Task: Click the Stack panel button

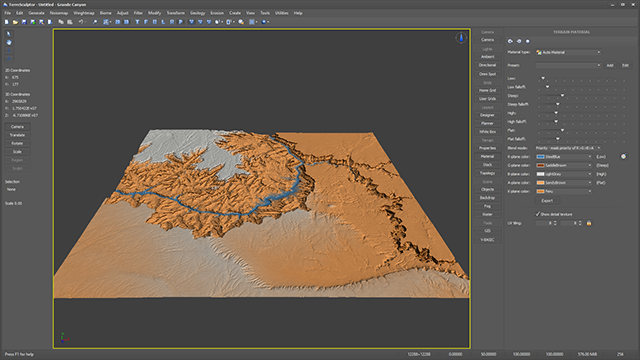Action: point(487,165)
